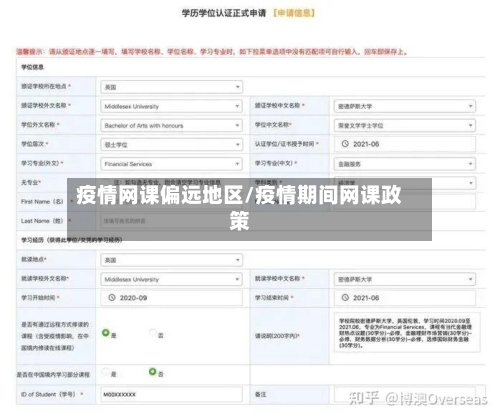Click the 学位信息 section header
The width and height of the screenshot is (500, 419).
[x=32, y=67]
